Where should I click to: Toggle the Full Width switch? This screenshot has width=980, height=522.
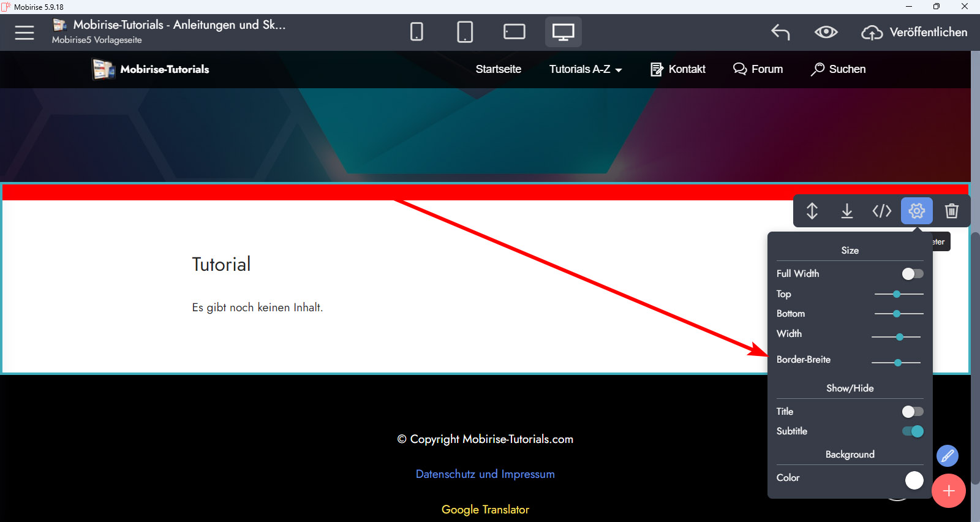[913, 274]
